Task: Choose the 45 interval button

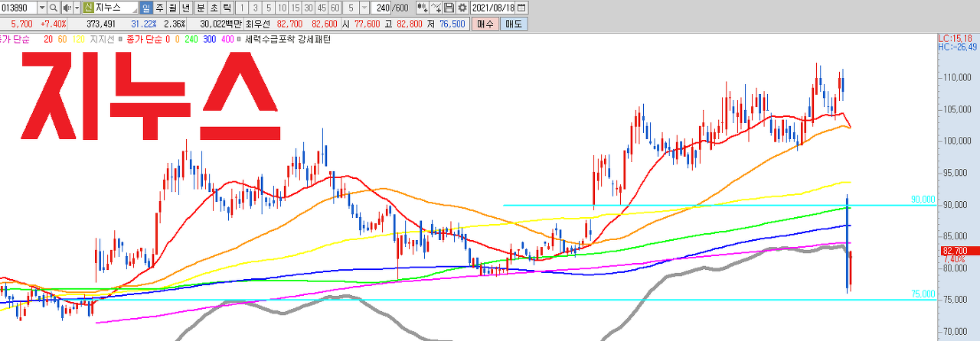Action: [322, 8]
